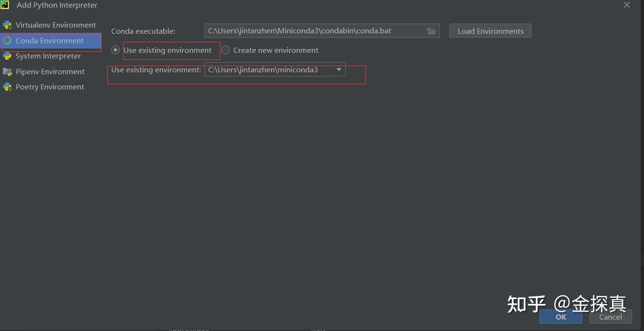Click the PyCharm logo in the title bar
Screen dimensions: 644x331
click(x=5, y=5)
